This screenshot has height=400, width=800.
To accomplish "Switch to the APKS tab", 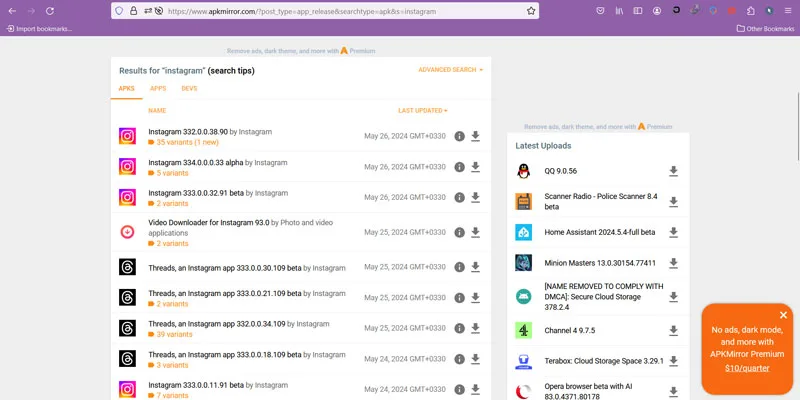I will coord(127,88).
